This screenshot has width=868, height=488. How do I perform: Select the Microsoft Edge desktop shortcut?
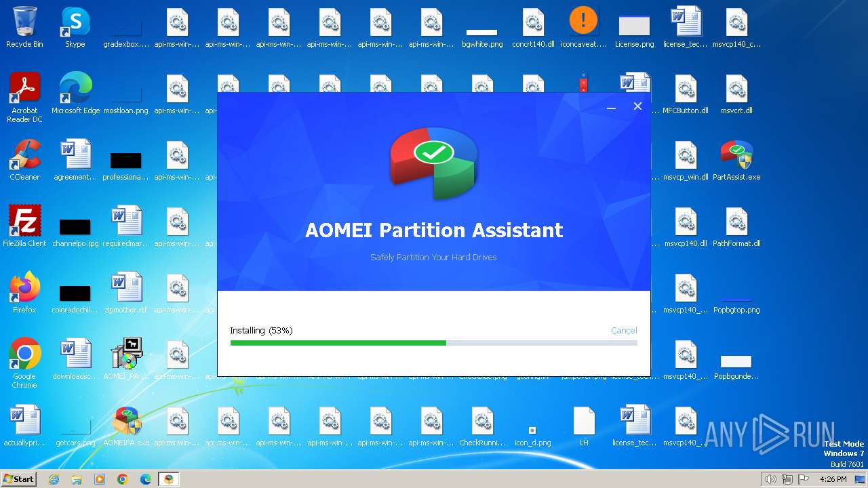coord(75,94)
